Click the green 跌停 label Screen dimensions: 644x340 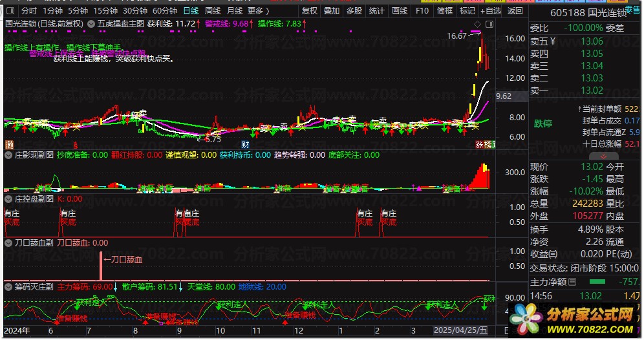(543, 123)
